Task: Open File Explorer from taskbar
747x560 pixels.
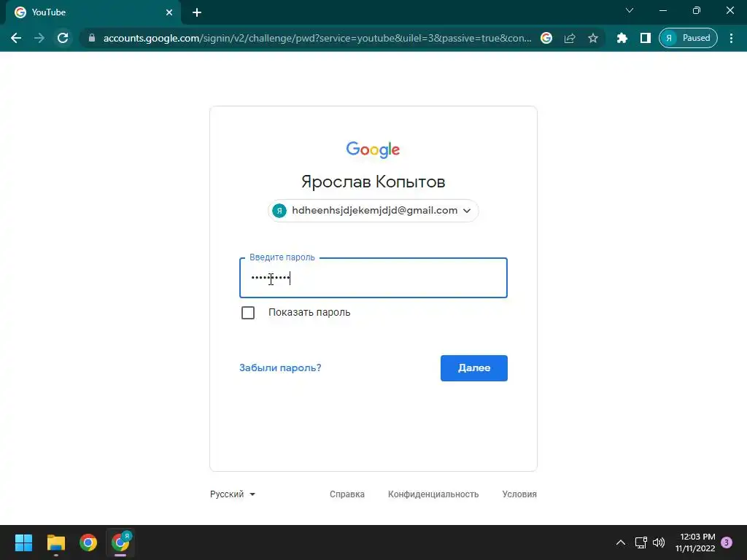Action: [x=55, y=542]
